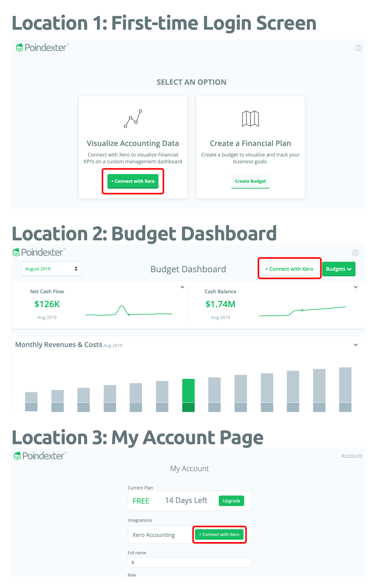The width and height of the screenshot is (376, 588).
Task: Click the Xero Accounting integration label
Action: click(x=153, y=535)
